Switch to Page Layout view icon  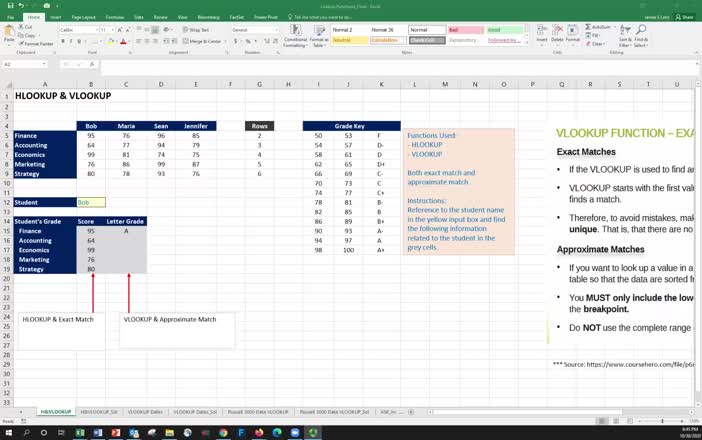tap(616, 421)
